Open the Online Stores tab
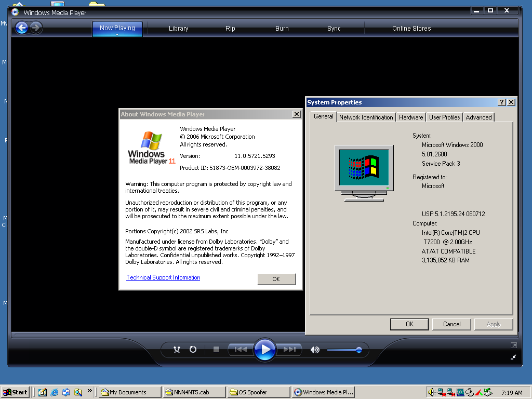 (411, 29)
